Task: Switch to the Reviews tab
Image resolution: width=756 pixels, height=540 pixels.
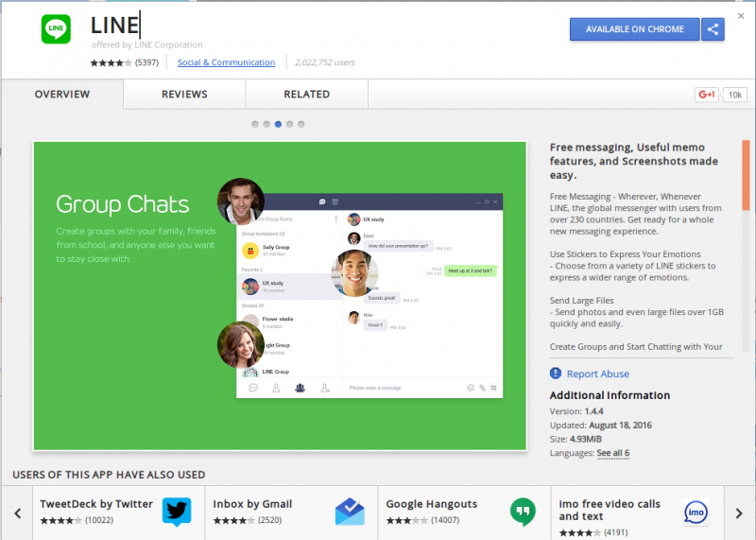Action: click(184, 95)
